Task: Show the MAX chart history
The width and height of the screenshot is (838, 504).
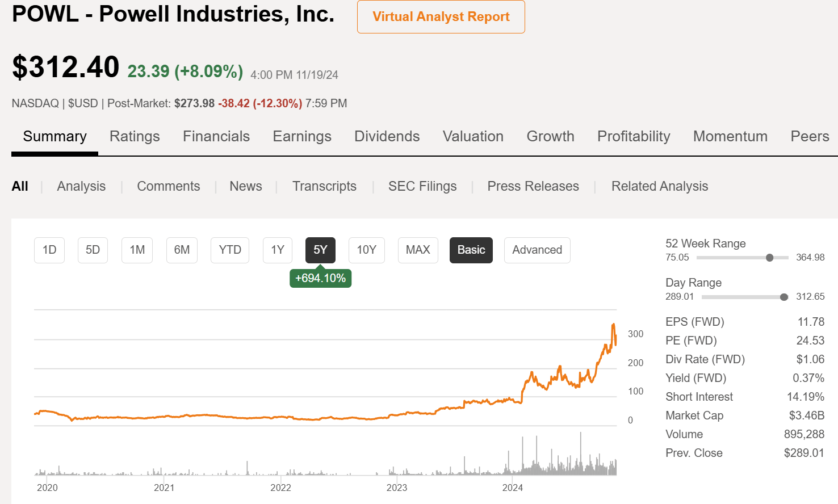Action: tap(418, 250)
